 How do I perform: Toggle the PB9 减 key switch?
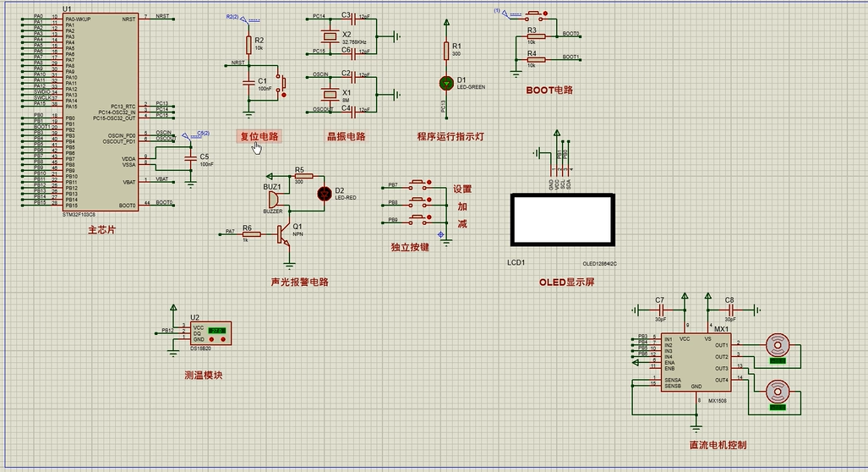(x=420, y=217)
